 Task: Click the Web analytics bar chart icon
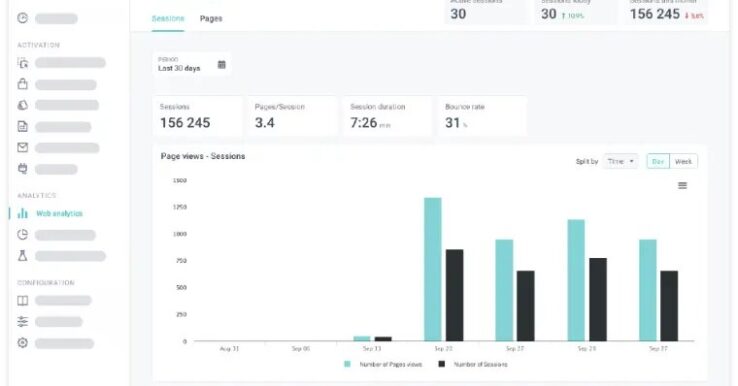coord(23,214)
